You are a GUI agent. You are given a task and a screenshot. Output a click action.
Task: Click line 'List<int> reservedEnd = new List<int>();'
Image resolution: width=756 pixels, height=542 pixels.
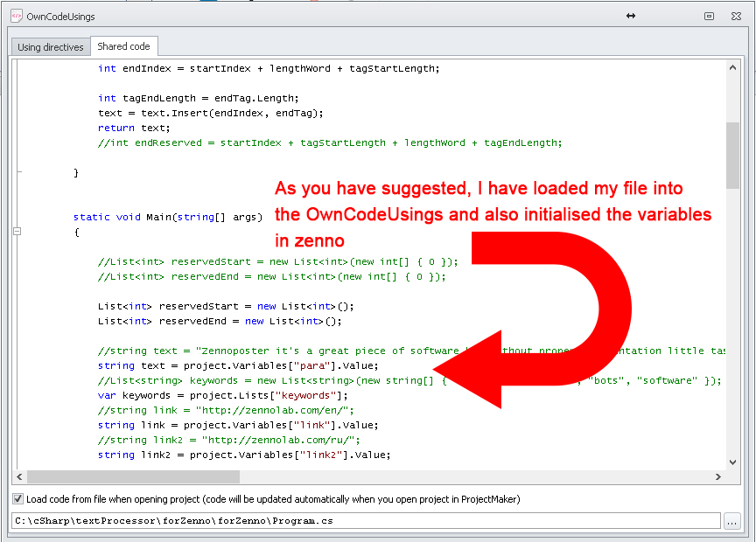(x=220, y=322)
